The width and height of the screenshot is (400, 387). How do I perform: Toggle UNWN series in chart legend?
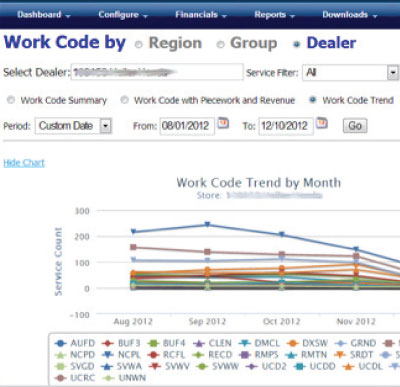coord(124,378)
